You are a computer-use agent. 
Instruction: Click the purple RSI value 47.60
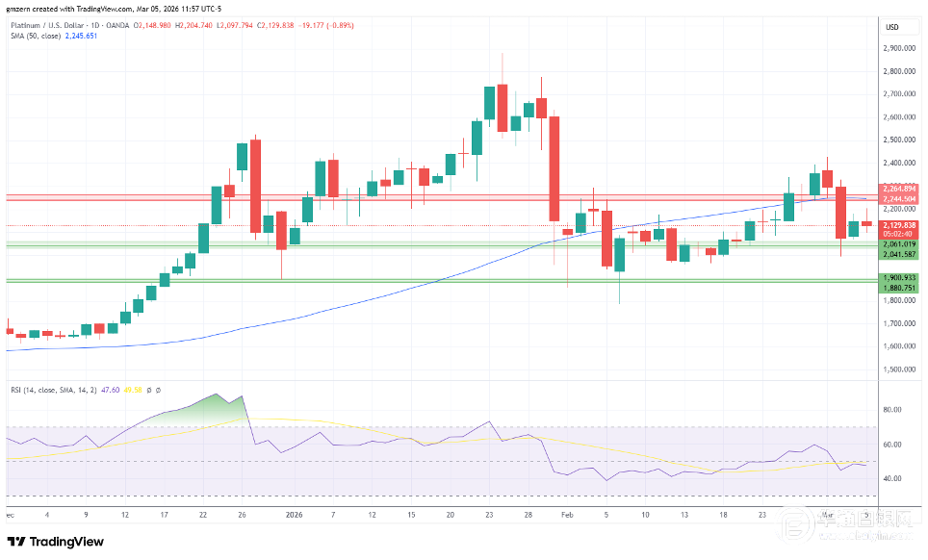111,391
